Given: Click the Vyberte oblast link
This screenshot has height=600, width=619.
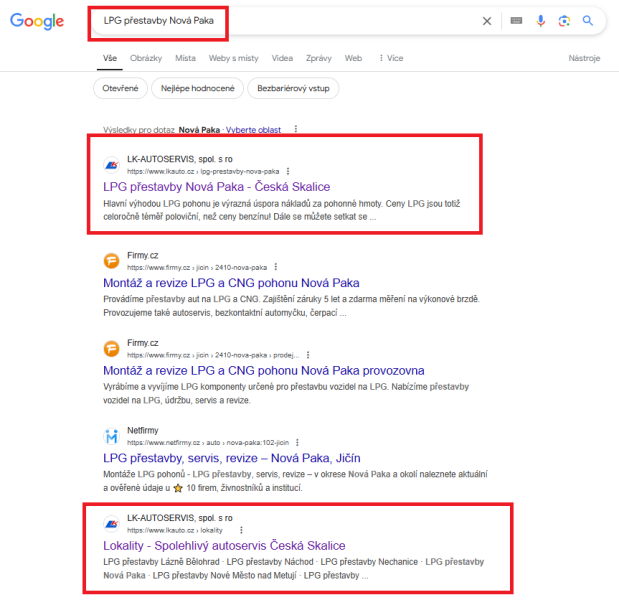Looking at the screenshot, I should [x=253, y=129].
